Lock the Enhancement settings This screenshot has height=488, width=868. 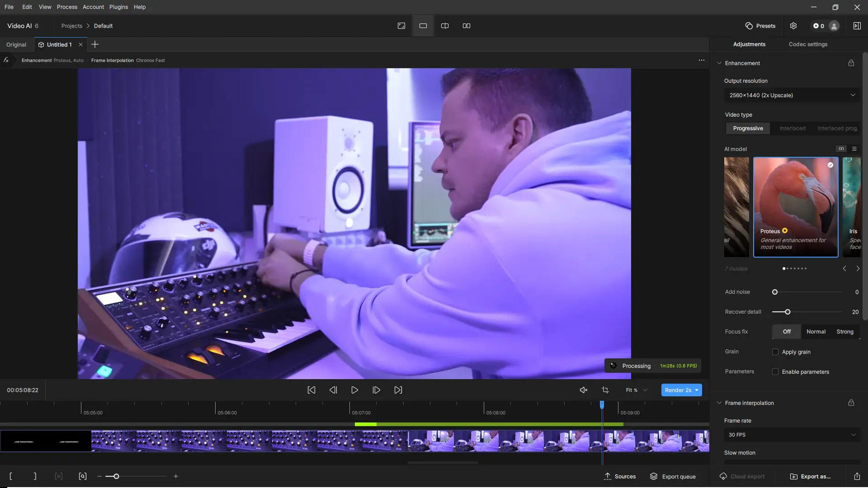click(851, 63)
